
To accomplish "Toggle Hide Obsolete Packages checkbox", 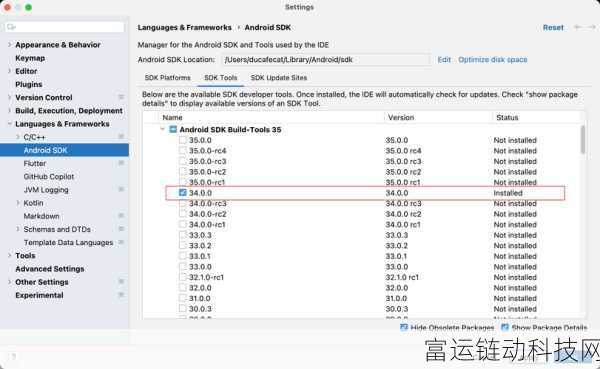I will [404, 327].
